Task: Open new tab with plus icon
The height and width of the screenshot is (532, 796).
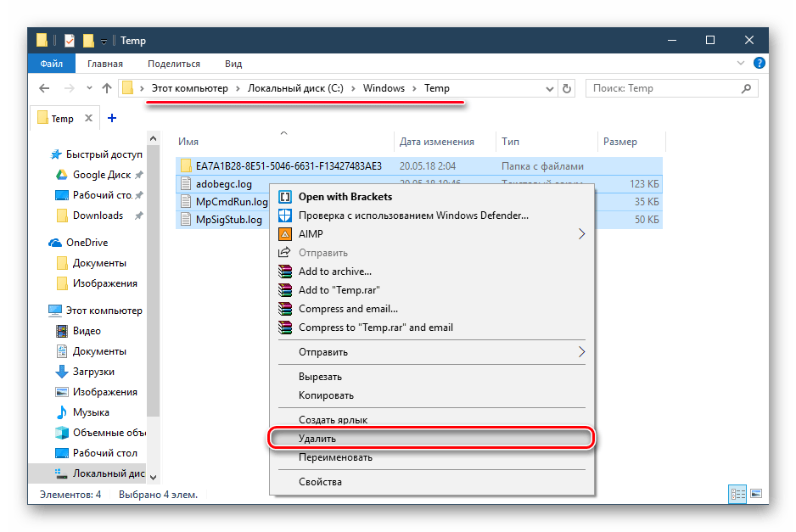Action: tap(111, 118)
